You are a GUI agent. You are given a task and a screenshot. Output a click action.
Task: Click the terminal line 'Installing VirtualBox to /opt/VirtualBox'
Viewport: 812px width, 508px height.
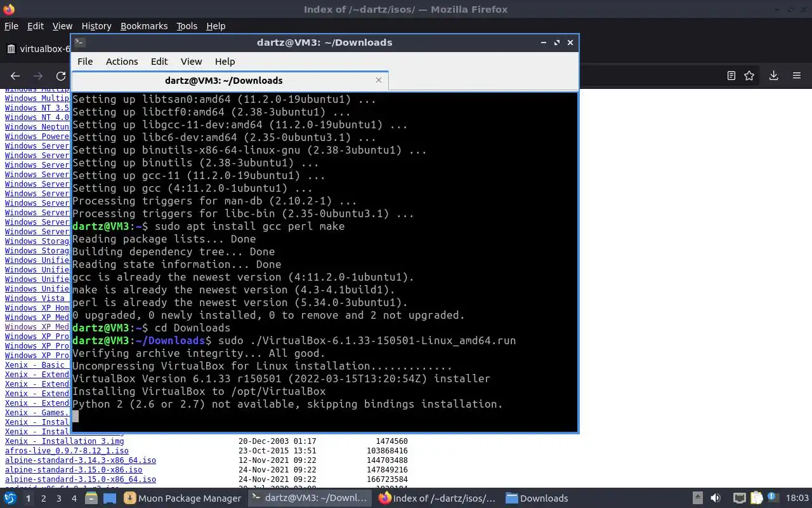tap(199, 391)
